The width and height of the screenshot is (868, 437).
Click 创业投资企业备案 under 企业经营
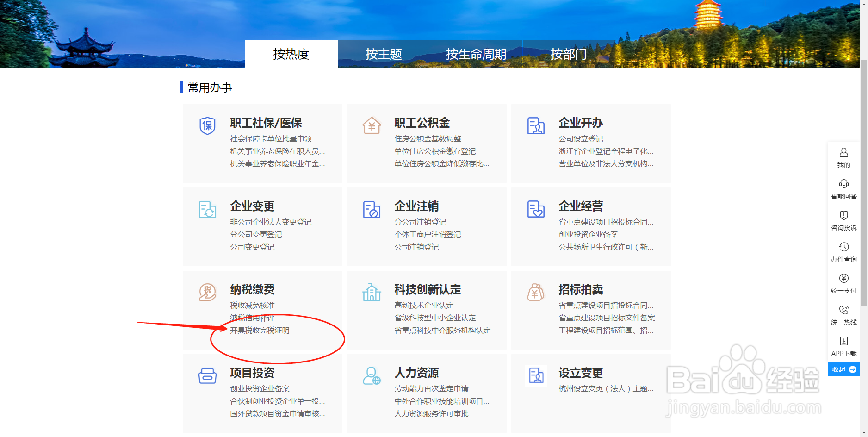coord(588,235)
